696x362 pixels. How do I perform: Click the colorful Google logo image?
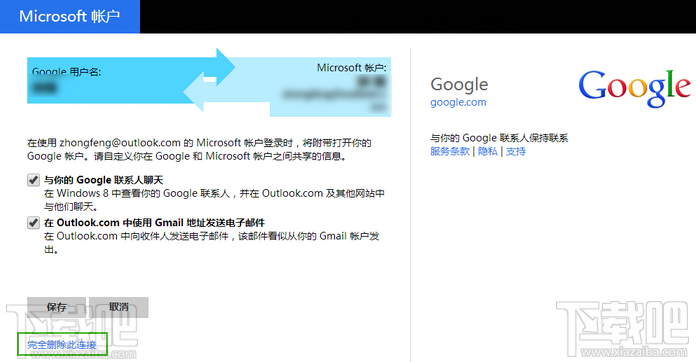[x=635, y=88]
